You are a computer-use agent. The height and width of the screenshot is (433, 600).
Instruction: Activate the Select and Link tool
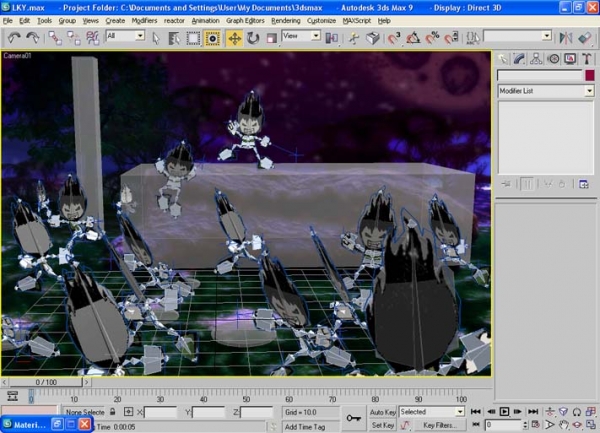pos(55,38)
